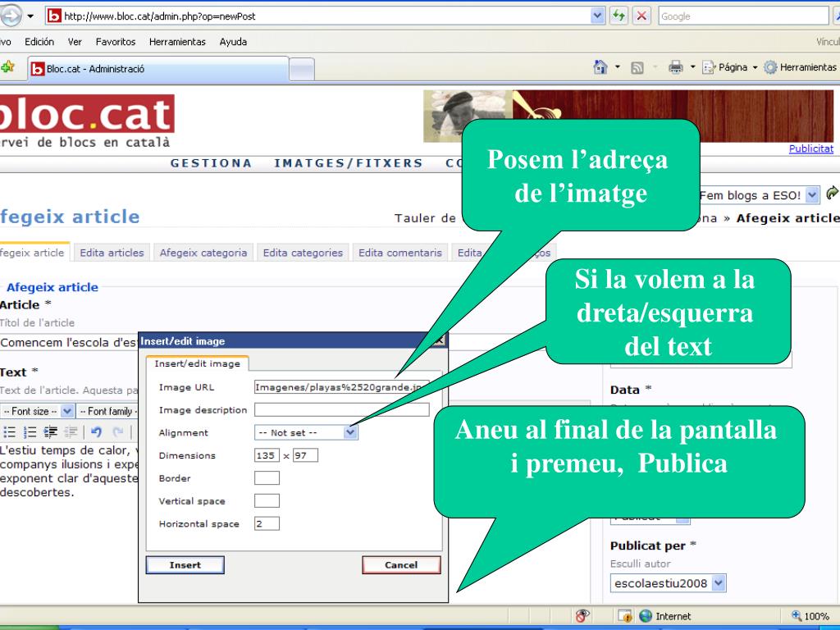Select the Bloc.cat - Administració browser tab

click(x=158, y=69)
